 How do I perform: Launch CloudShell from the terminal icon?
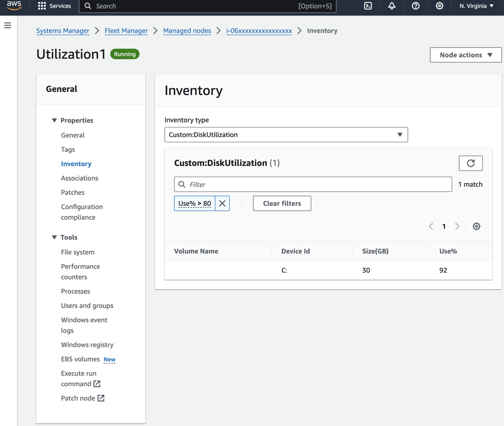point(367,6)
